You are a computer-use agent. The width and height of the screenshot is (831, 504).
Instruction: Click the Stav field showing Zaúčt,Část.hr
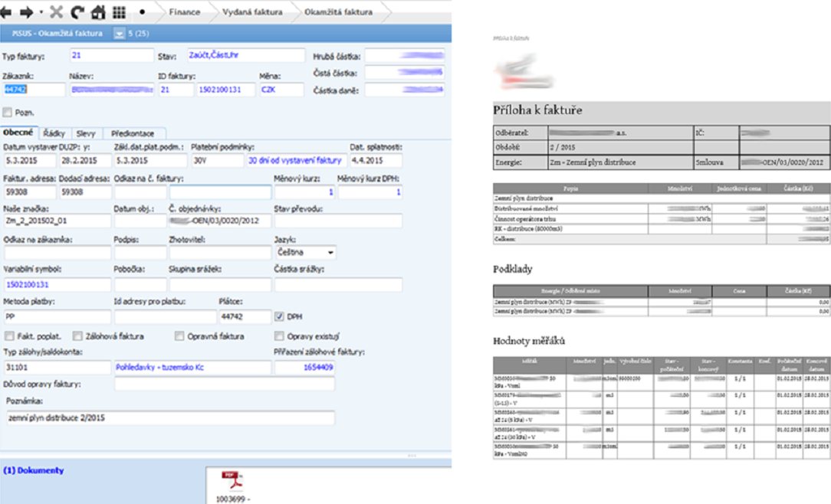(246, 55)
